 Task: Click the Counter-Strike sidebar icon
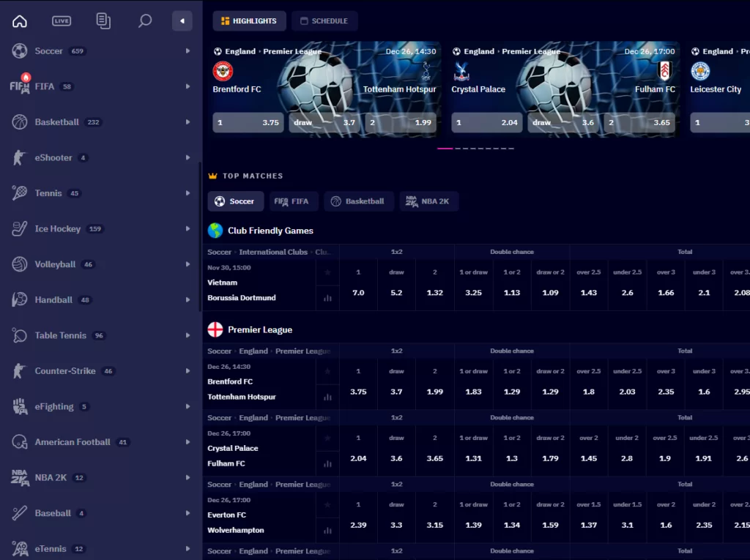[x=20, y=370]
